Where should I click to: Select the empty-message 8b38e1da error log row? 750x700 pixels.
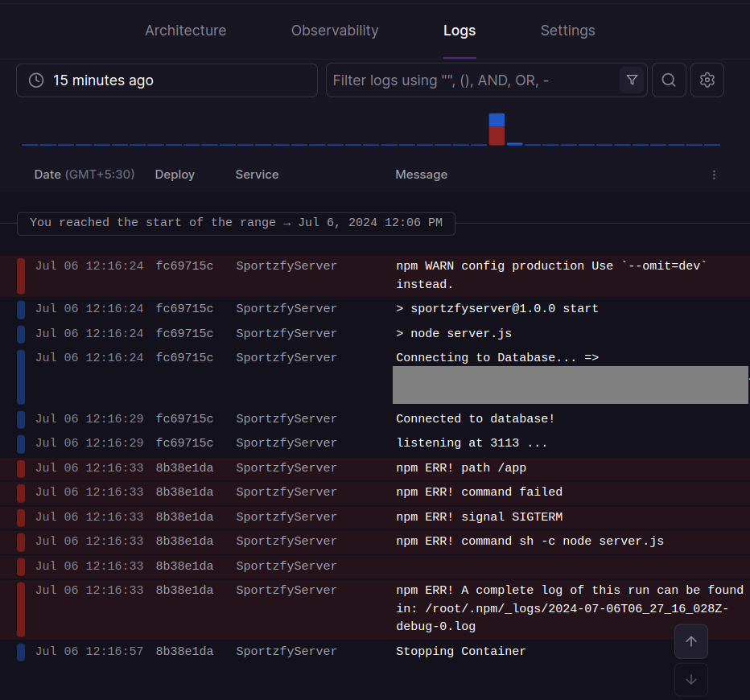[x=375, y=566]
